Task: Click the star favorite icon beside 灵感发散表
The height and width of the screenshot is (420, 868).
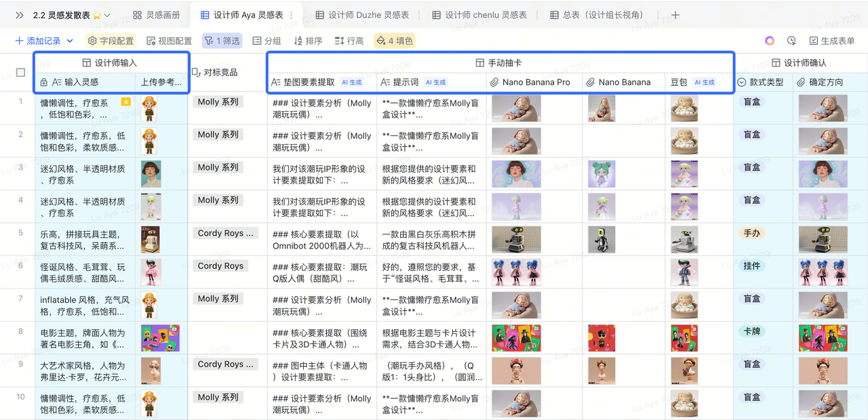Action: [96, 15]
